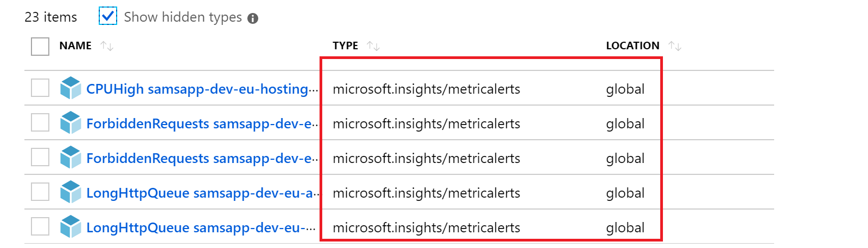Image resolution: width=868 pixels, height=248 pixels.
Task: Check the second ForbiddenRequests row checkbox
Action: click(x=40, y=157)
